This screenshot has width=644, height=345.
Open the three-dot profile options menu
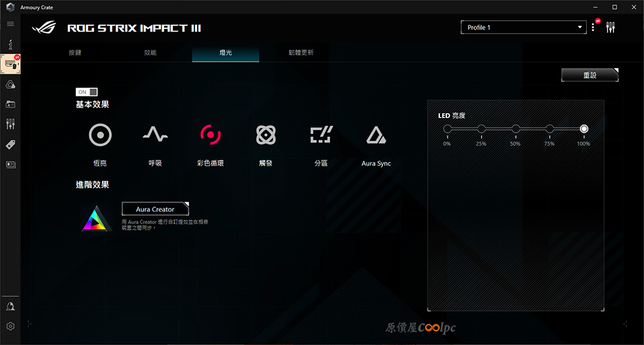click(592, 28)
